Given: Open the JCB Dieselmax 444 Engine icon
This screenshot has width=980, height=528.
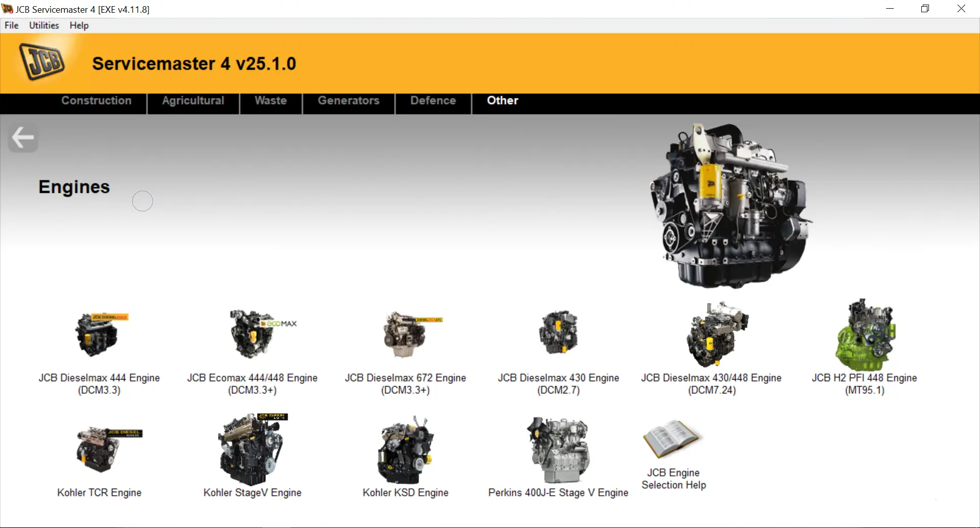Looking at the screenshot, I should [x=99, y=335].
